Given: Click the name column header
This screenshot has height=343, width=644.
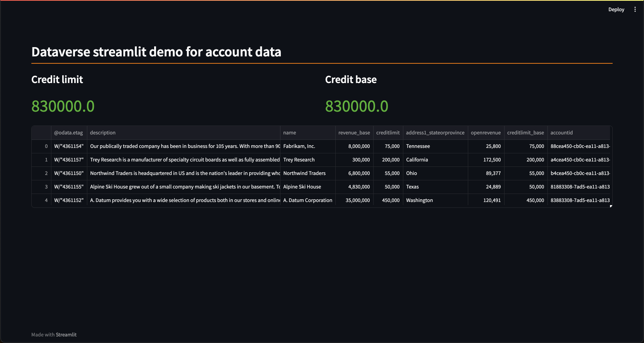Looking at the screenshot, I should [308, 132].
